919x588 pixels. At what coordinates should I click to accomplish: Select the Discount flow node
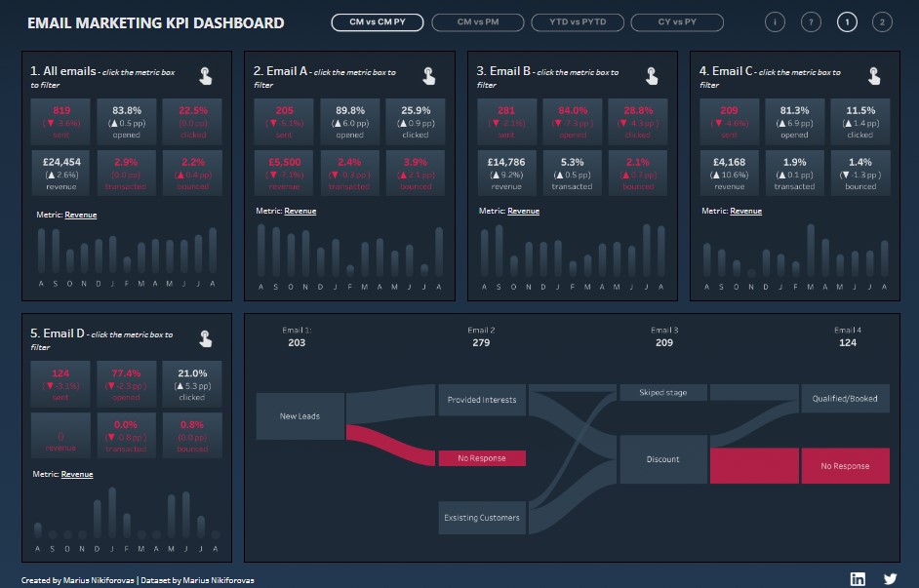point(662,459)
